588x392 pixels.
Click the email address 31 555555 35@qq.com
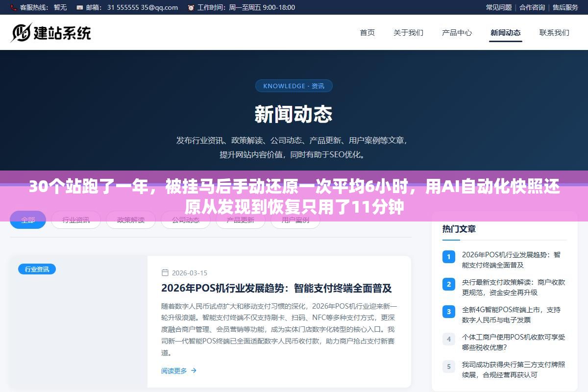(x=143, y=7)
